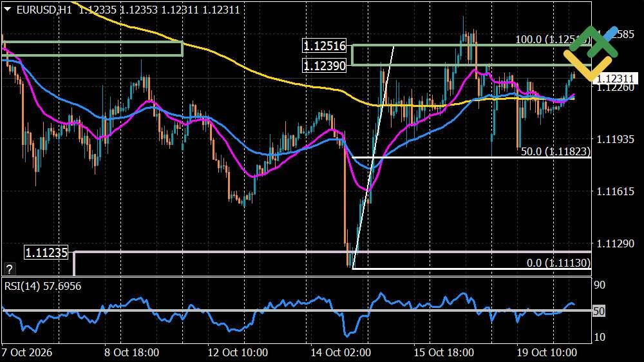Screen dimensions: 644x362
Task: Click the RSI scale value 10
Action: click(x=600, y=337)
